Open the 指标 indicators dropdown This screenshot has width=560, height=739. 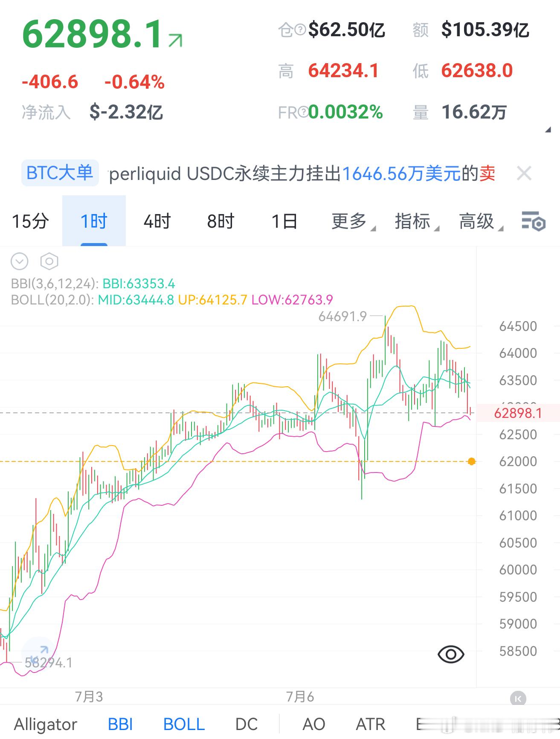(x=417, y=221)
